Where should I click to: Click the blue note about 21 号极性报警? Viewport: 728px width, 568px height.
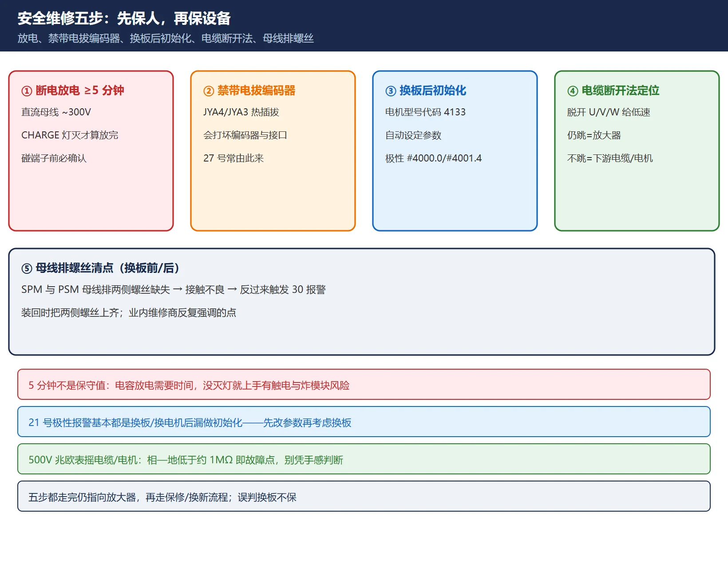(364, 422)
